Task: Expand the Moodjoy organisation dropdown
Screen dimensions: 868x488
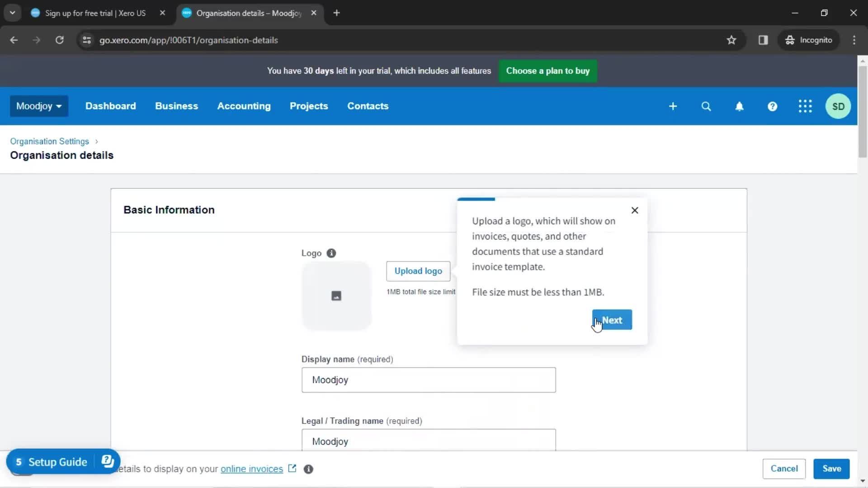Action: (39, 106)
